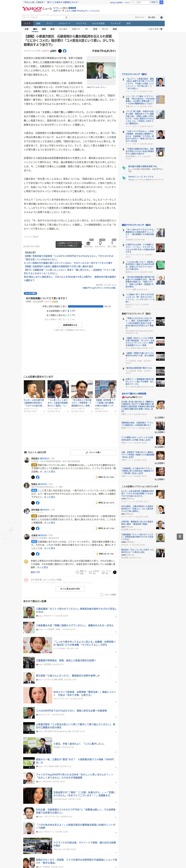Open the ランキング navigation tab
Screen dimensions: 186x868
(115, 24)
